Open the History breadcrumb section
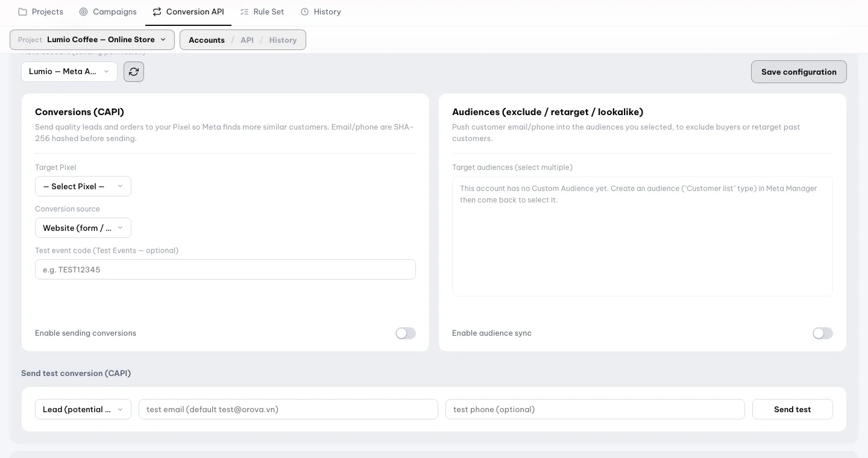This screenshot has height=458, width=868. tap(283, 40)
